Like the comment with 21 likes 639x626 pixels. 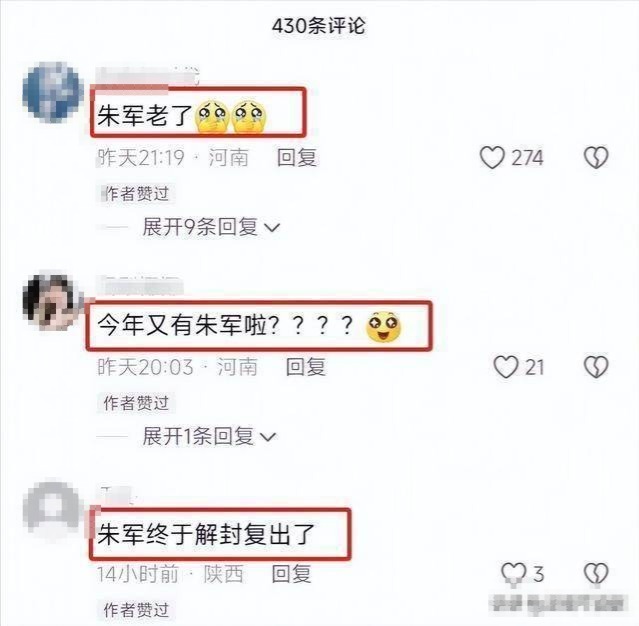pyautogui.click(x=506, y=367)
